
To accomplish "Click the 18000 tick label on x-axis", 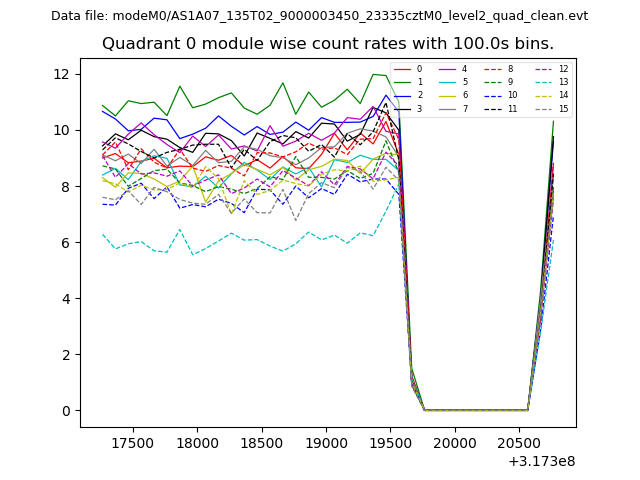I will click(x=197, y=443).
